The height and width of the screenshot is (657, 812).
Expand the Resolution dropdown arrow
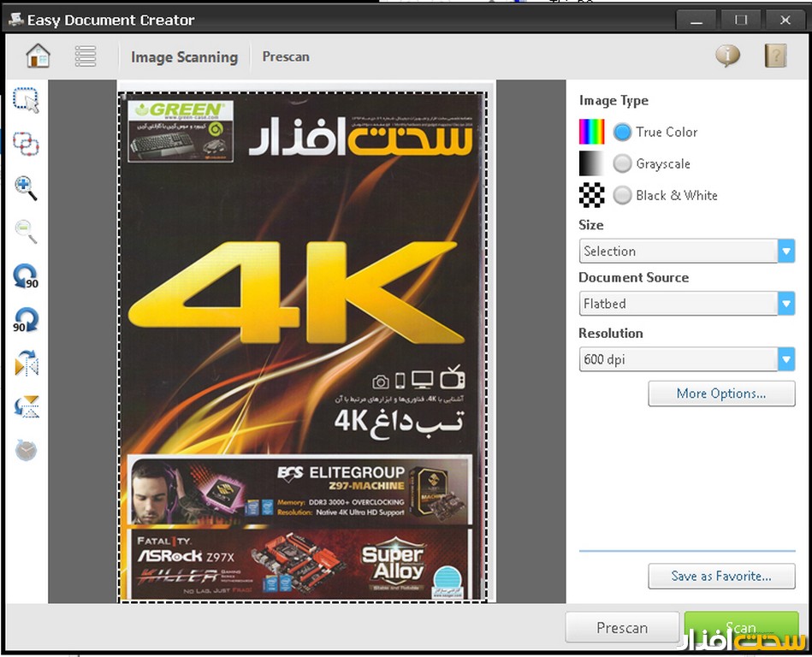[786, 359]
